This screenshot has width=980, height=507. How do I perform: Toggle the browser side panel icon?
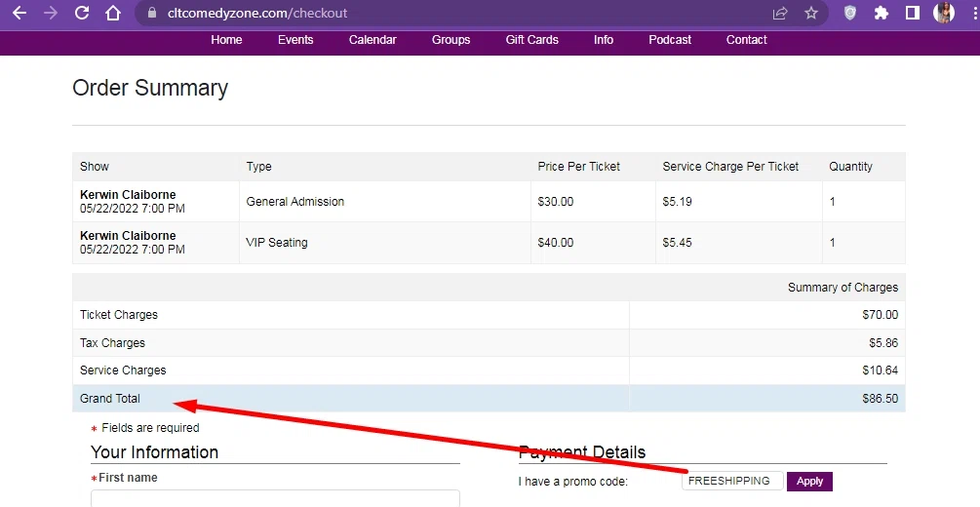[913, 13]
